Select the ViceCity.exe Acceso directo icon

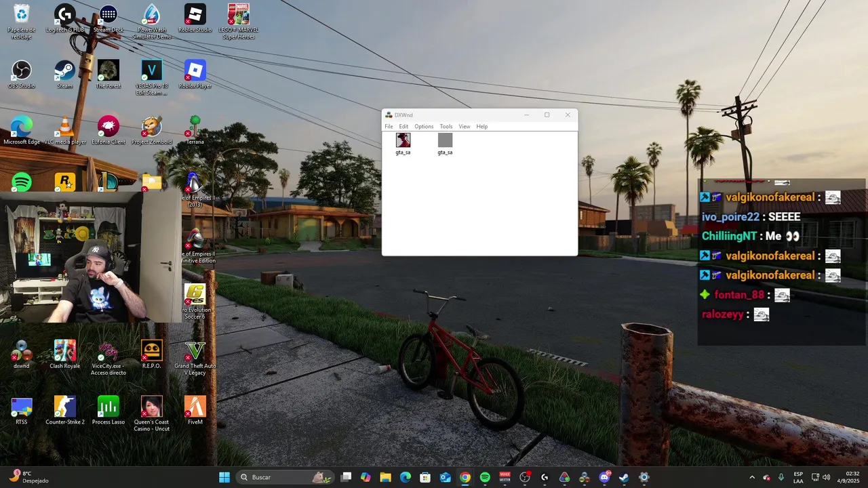pyautogui.click(x=108, y=358)
